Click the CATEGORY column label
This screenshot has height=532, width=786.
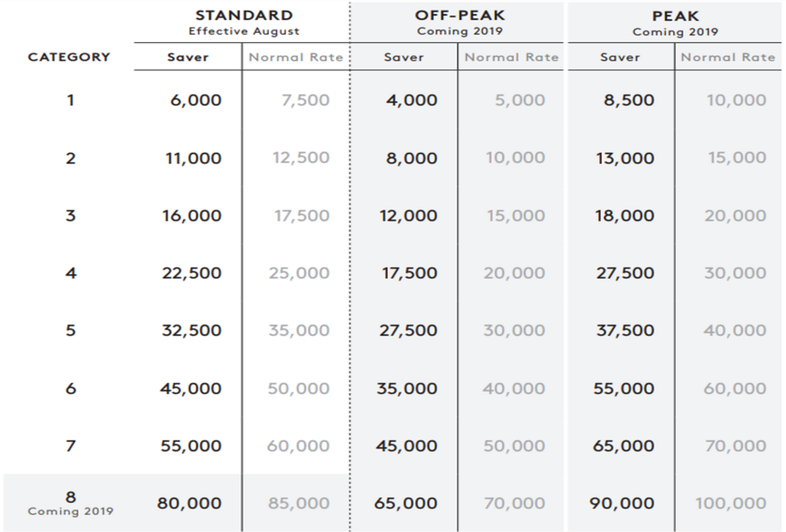pyautogui.click(x=69, y=57)
